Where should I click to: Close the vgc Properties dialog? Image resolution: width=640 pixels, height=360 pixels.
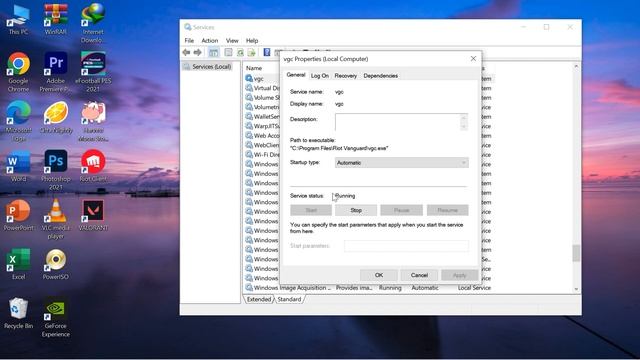coord(473,59)
